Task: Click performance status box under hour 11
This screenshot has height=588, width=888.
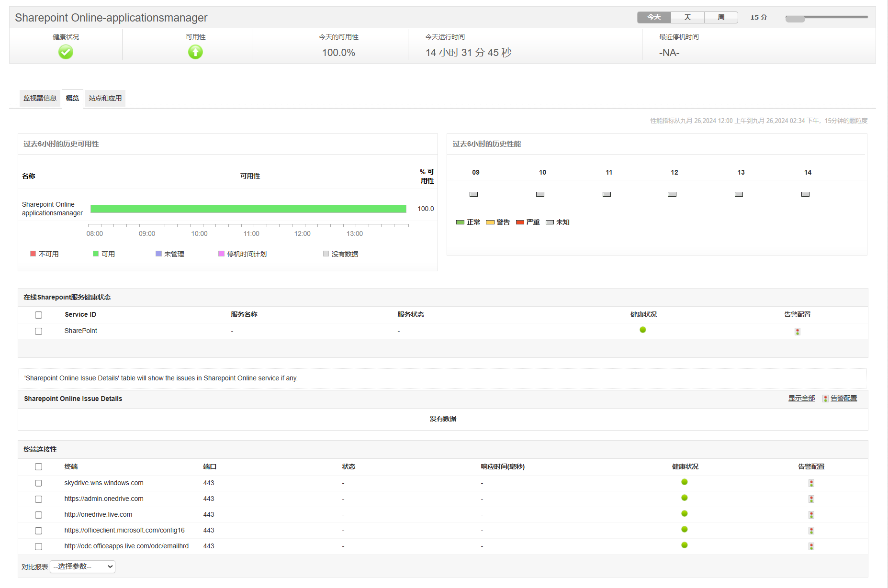Action: tap(607, 194)
